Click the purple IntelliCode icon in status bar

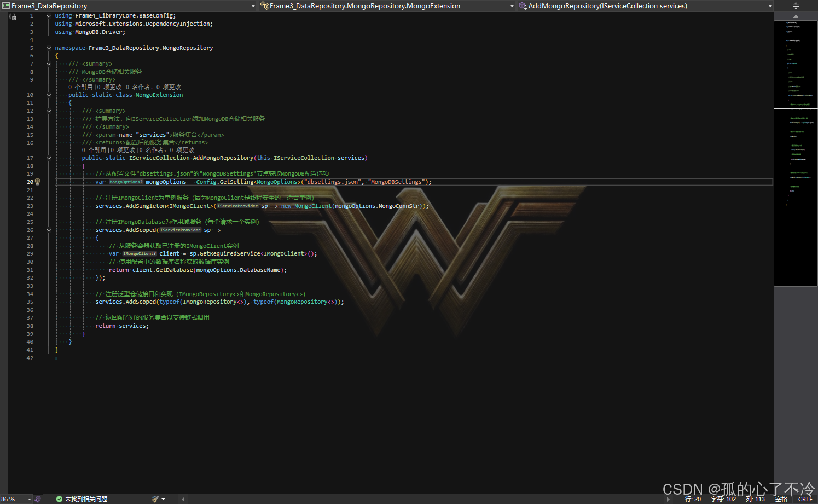pos(38,499)
